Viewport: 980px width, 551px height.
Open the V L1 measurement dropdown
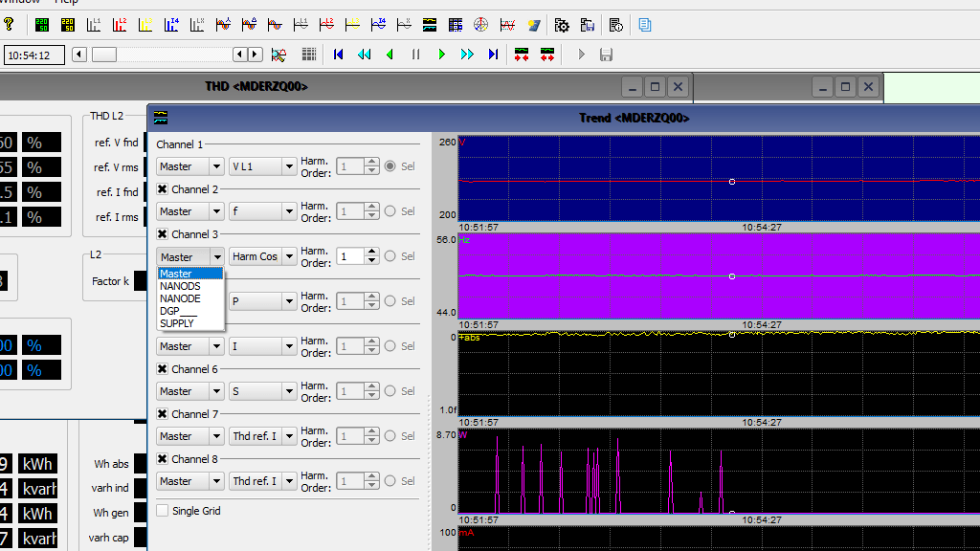tap(262, 166)
